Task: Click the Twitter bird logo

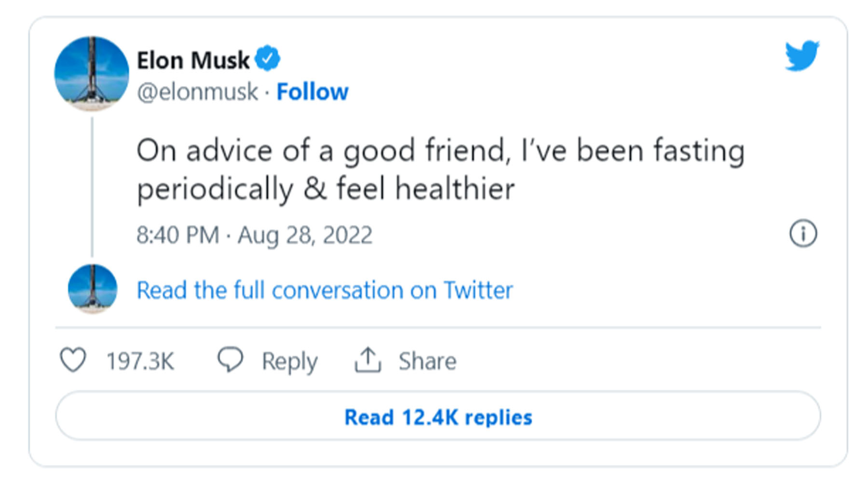Action: coord(801,55)
